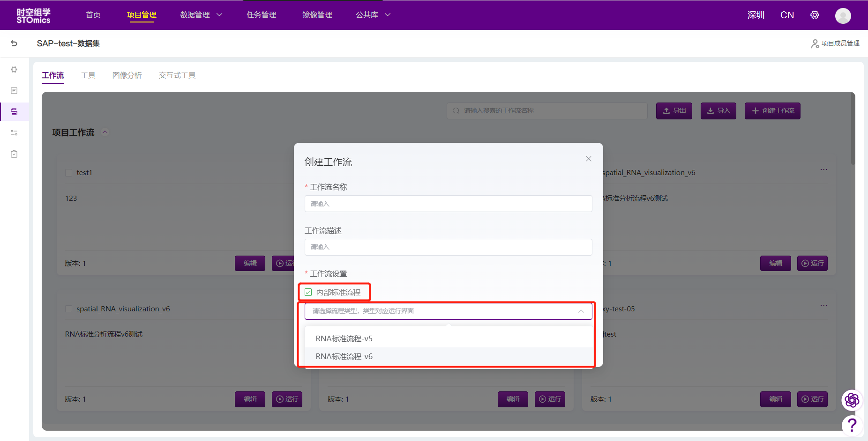
Task: Open the help question mark button
Action: click(x=852, y=425)
